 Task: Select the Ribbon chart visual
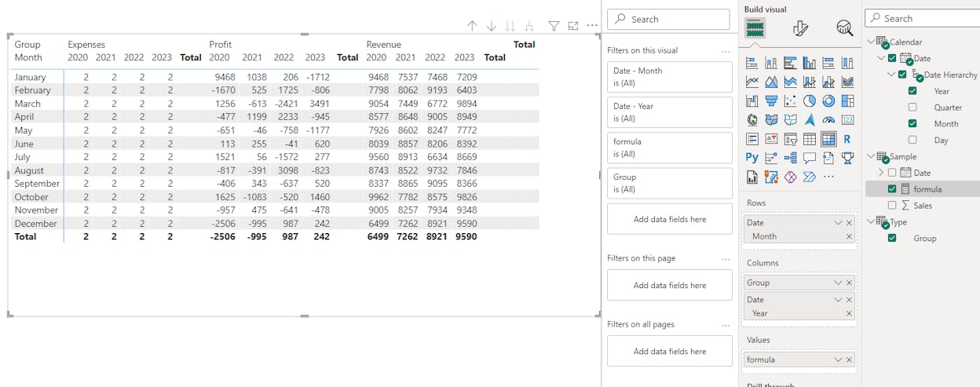click(x=847, y=82)
